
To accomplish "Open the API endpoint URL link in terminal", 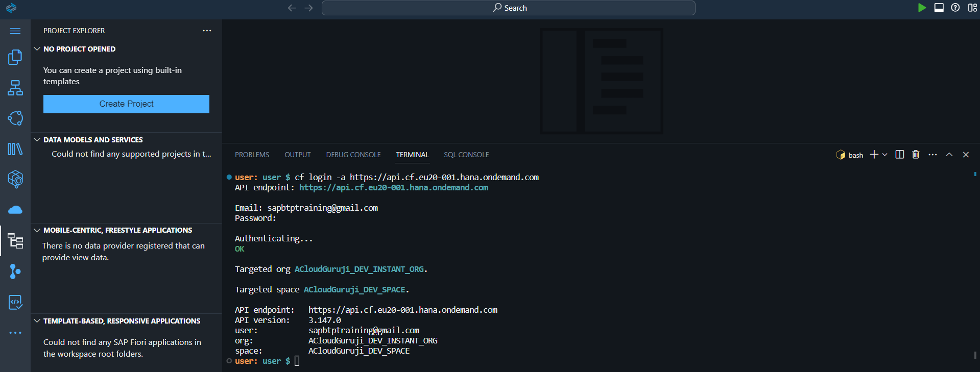I will [x=393, y=188].
